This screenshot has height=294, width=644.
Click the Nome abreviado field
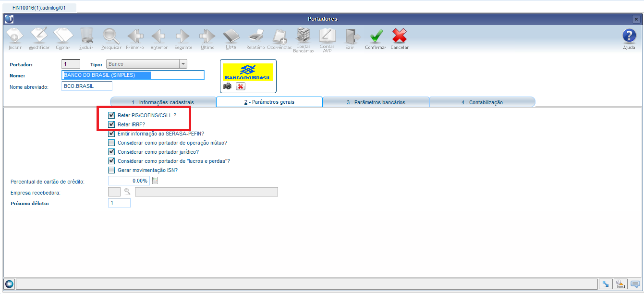87,86
